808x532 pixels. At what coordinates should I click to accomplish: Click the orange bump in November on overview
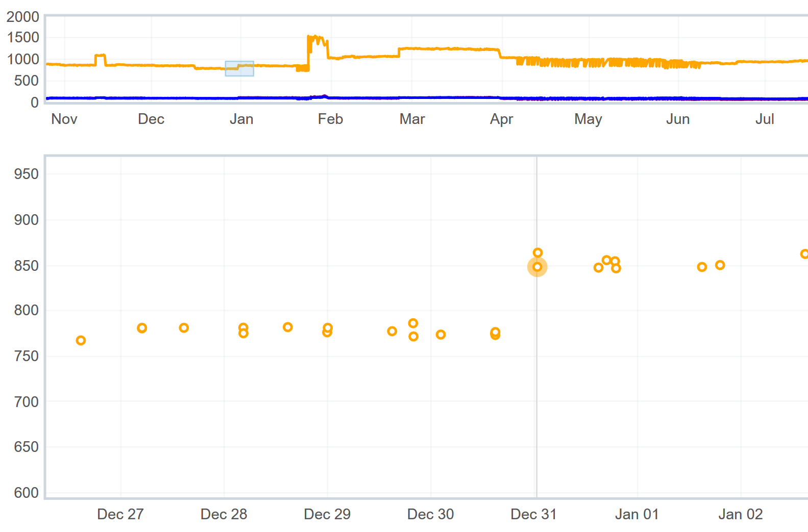pos(100,56)
